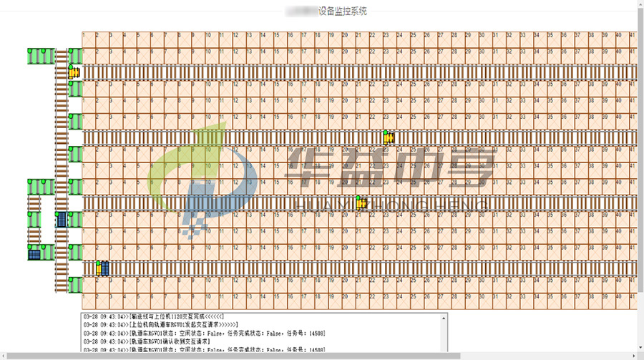Image resolution: width=644 pixels, height=360 pixels.
Task: Click storage cell 23 in the bottom row
Action: (387, 301)
